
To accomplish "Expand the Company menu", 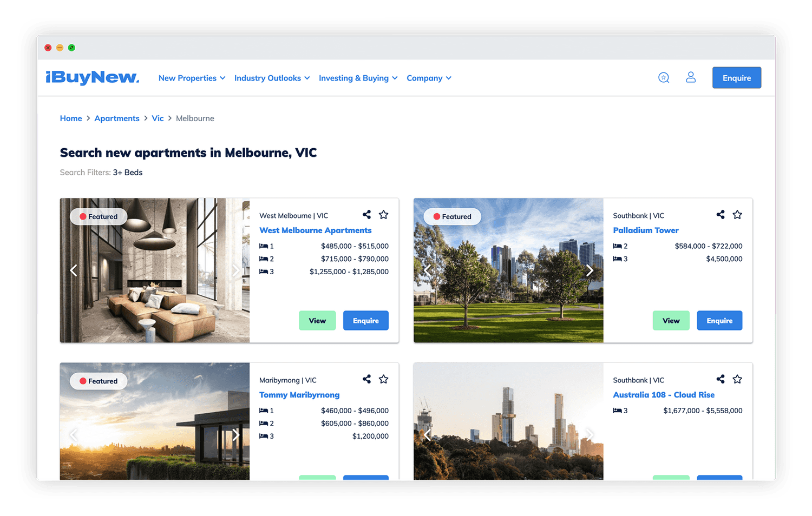I will (429, 78).
